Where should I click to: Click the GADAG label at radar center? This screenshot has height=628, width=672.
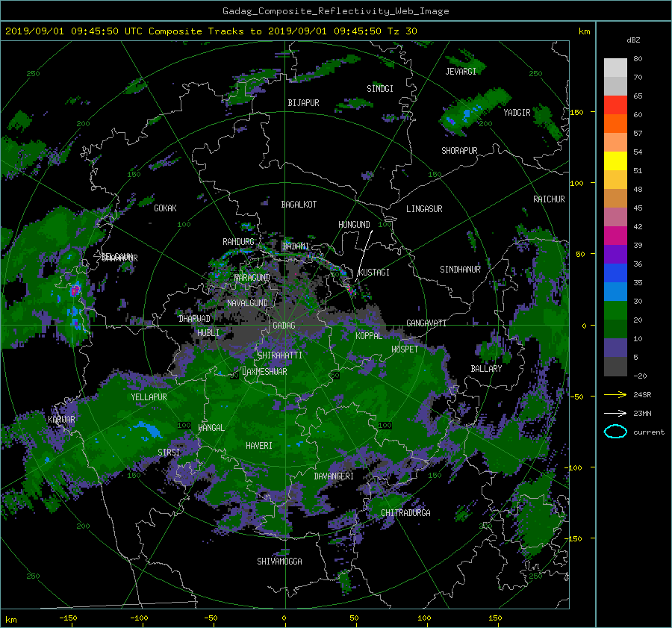click(x=284, y=326)
